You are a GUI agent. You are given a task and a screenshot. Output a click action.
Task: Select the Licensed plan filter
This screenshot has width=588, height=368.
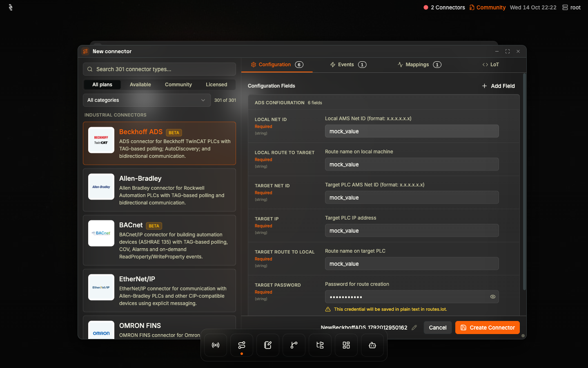tap(216, 85)
